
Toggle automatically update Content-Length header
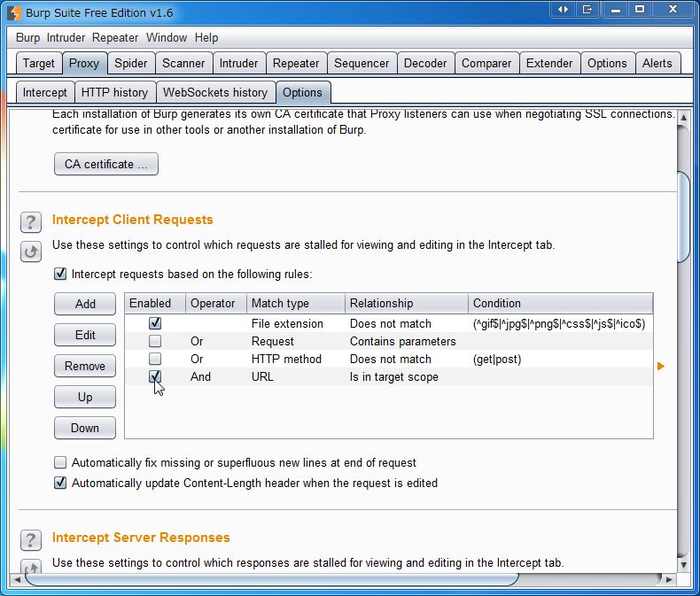(x=60, y=483)
